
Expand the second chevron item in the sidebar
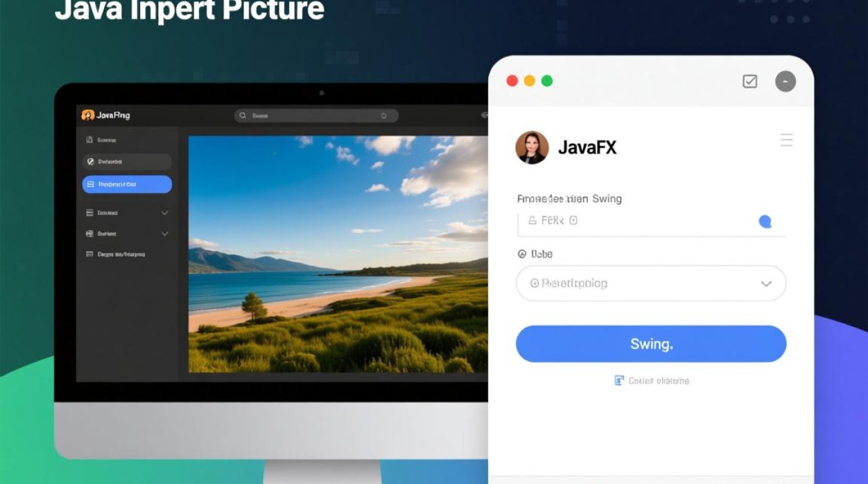point(163,234)
